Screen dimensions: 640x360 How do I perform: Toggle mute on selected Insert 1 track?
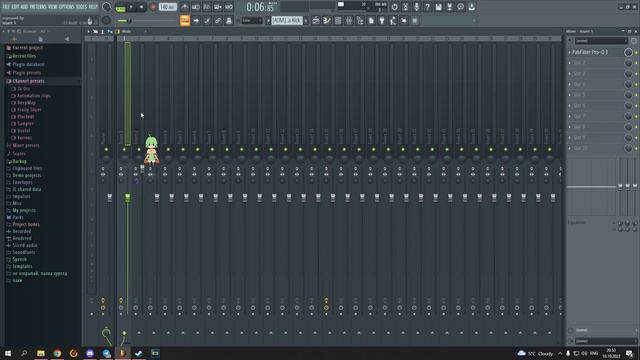click(x=124, y=149)
